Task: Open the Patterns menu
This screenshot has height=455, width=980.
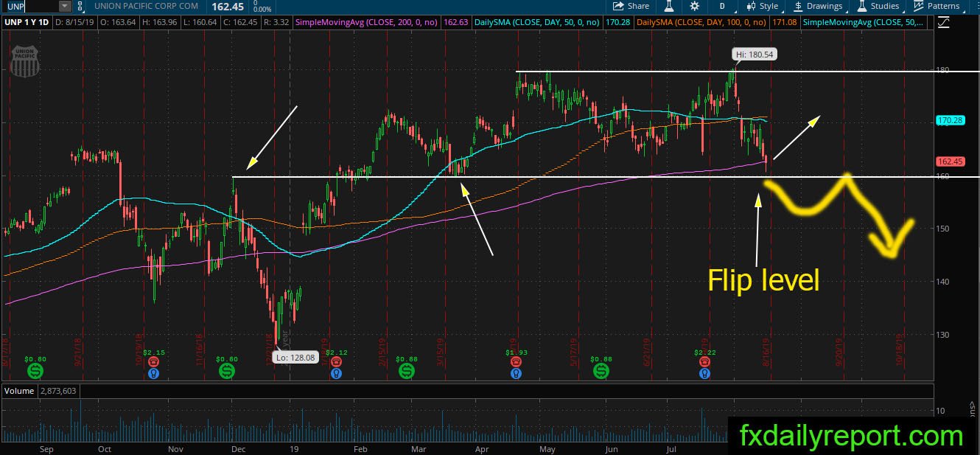Action: pyautogui.click(x=937, y=6)
